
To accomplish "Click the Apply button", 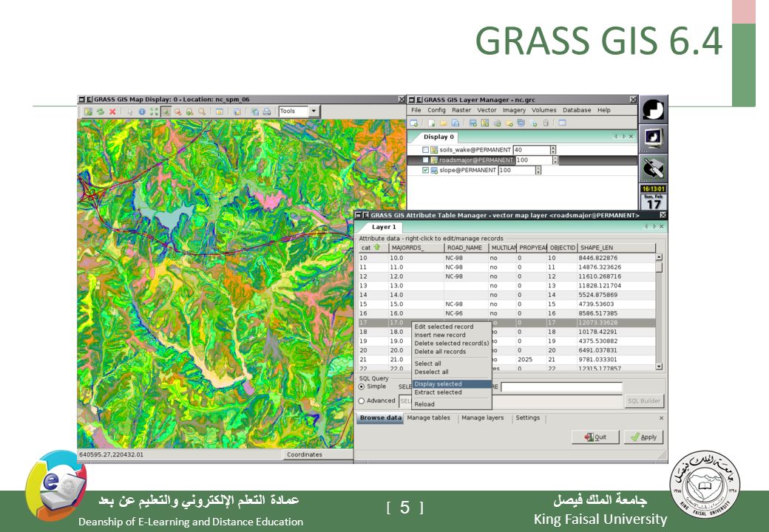I will (x=643, y=437).
